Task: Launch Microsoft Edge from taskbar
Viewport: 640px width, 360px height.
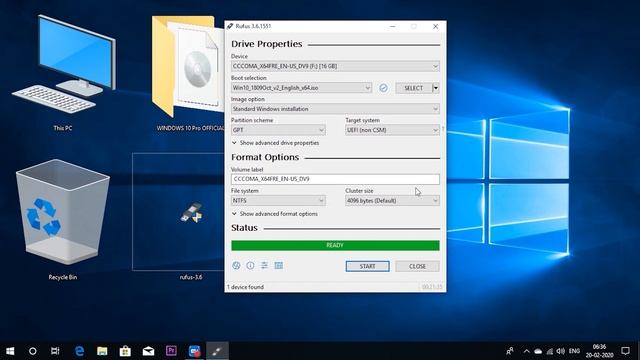Action: pos(80,351)
